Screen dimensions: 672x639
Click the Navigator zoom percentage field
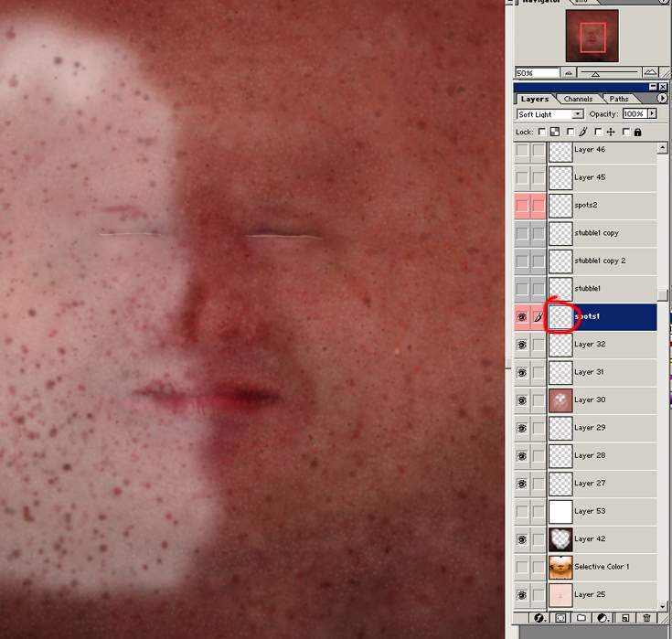tap(537, 73)
